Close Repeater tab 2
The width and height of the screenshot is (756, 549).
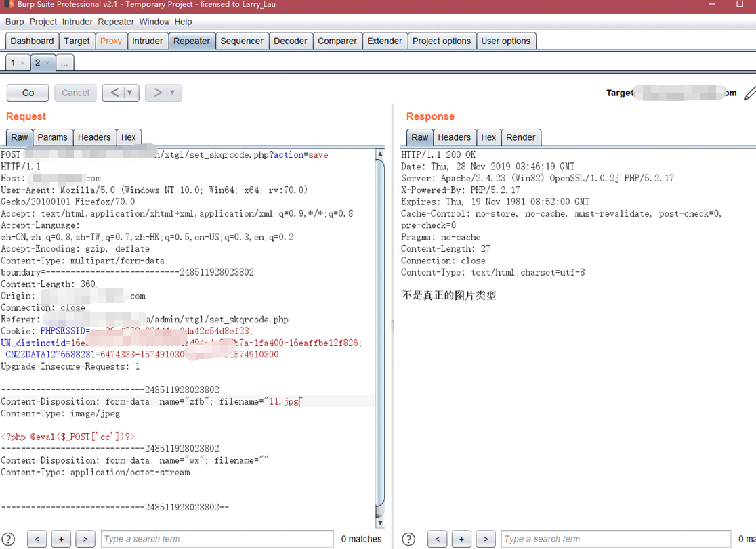(x=47, y=63)
